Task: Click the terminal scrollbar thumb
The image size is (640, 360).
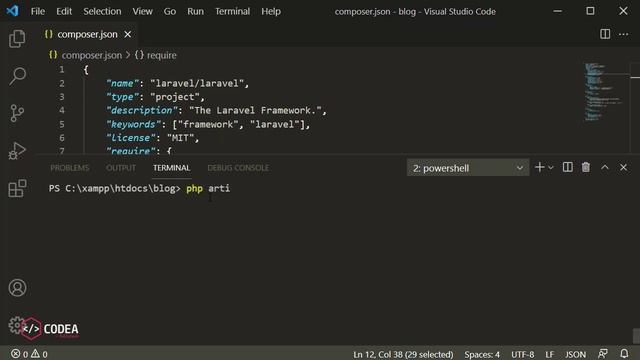Action: pyautogui.click(x=636, y=336)
